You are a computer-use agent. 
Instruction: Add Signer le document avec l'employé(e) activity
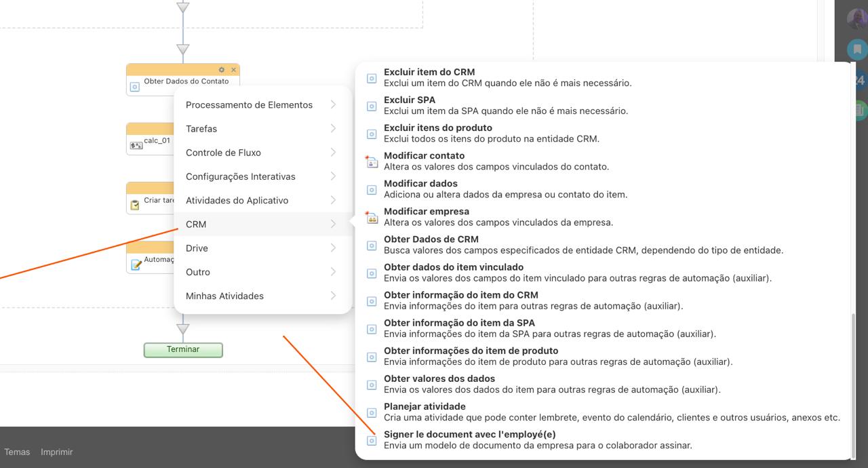[469, 435]
